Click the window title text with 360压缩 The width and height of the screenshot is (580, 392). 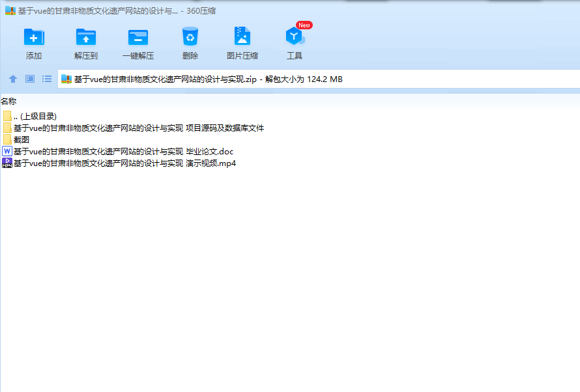(117, 11)
